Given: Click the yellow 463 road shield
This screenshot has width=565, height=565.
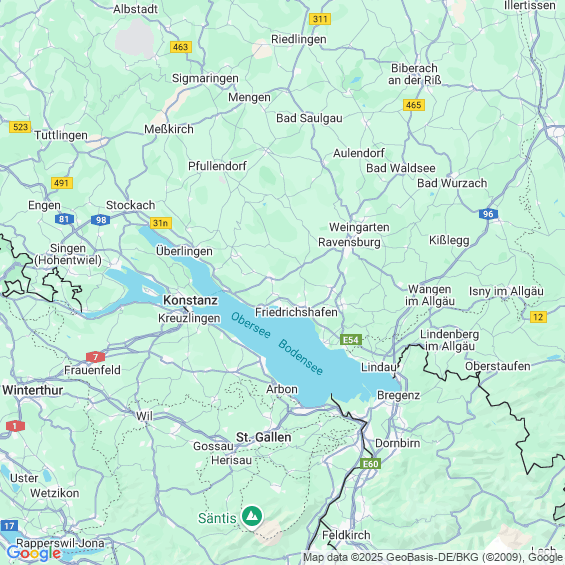Looking at the screenshot, I should point(181,47).
